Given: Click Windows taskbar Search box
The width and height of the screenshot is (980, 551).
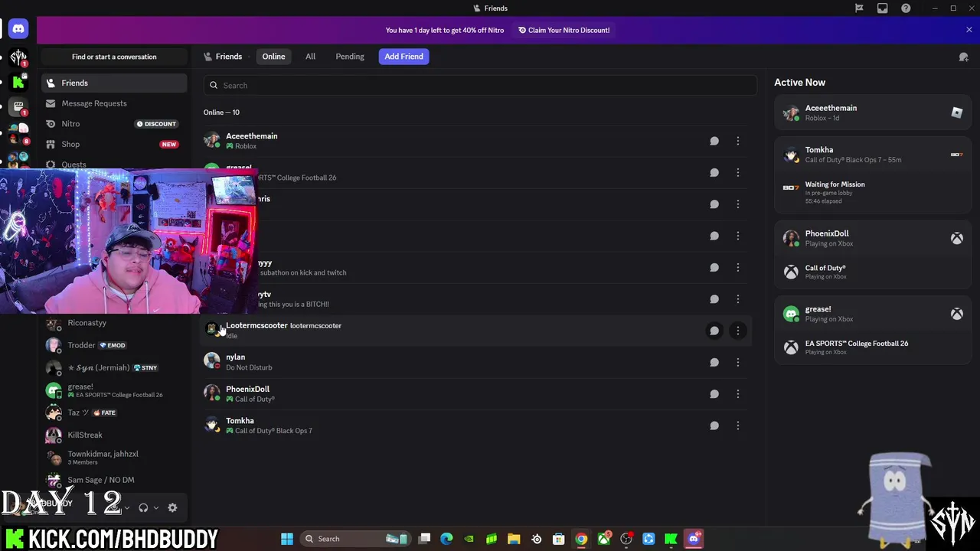Looking at the screenshot, I should [x=356, y=539].
